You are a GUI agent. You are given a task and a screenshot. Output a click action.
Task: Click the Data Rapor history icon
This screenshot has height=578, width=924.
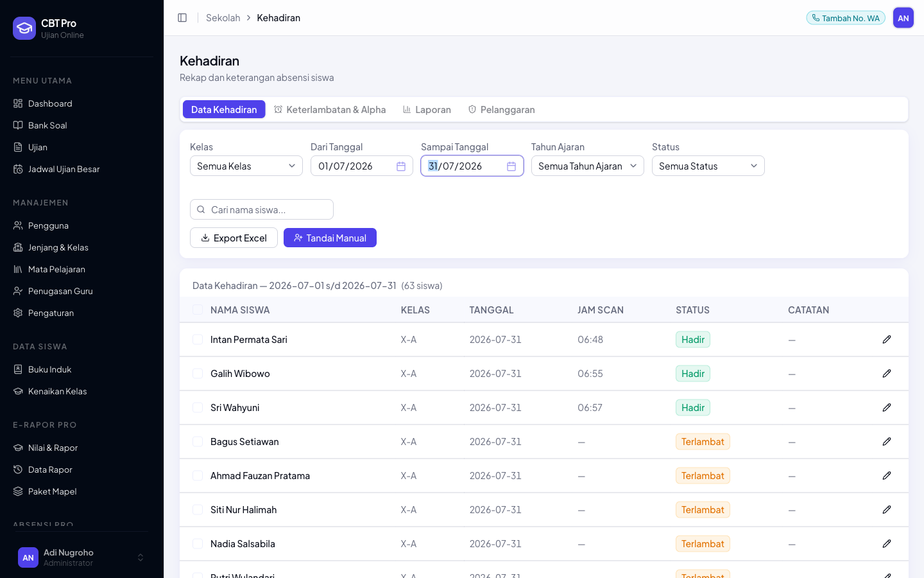(18, 469)
